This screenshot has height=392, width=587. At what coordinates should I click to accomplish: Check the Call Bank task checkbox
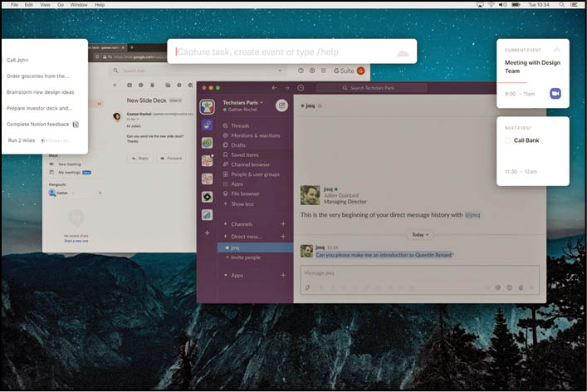point(508,140)
